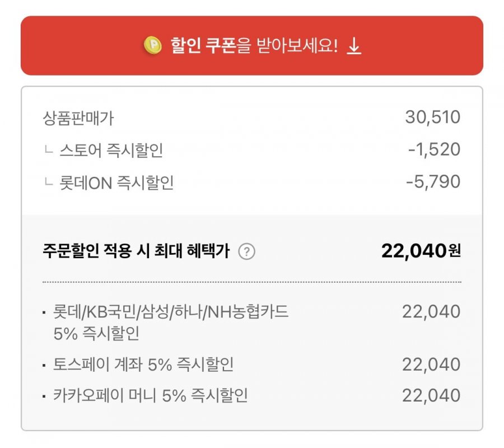
Task: Click the 30,510 sale price amount
Action: 433,117
